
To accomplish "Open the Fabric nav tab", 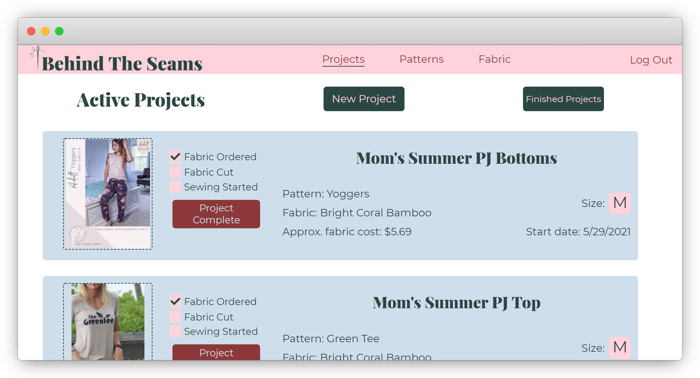I will point(494,59).
